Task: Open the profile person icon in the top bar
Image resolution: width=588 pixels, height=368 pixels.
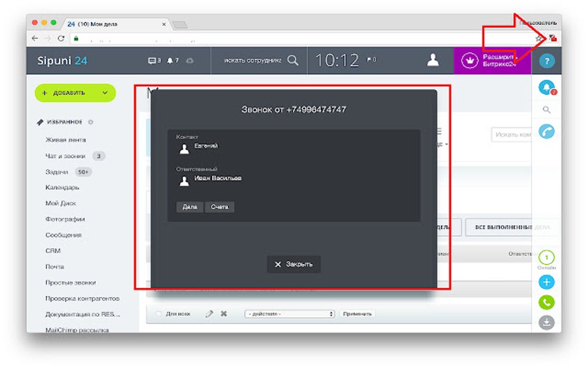Action: pos(432,60)
